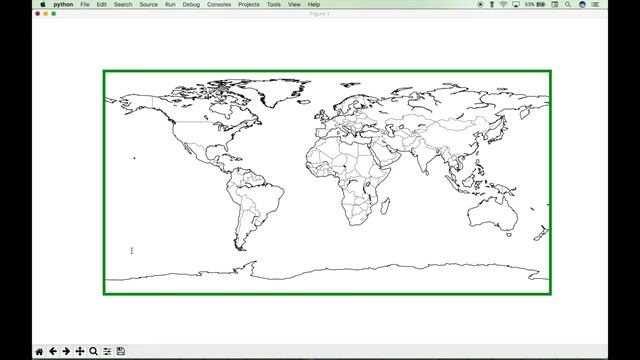This screenshot has width=640, height=360.
Task: Go forward to next view
Action: 66,351
